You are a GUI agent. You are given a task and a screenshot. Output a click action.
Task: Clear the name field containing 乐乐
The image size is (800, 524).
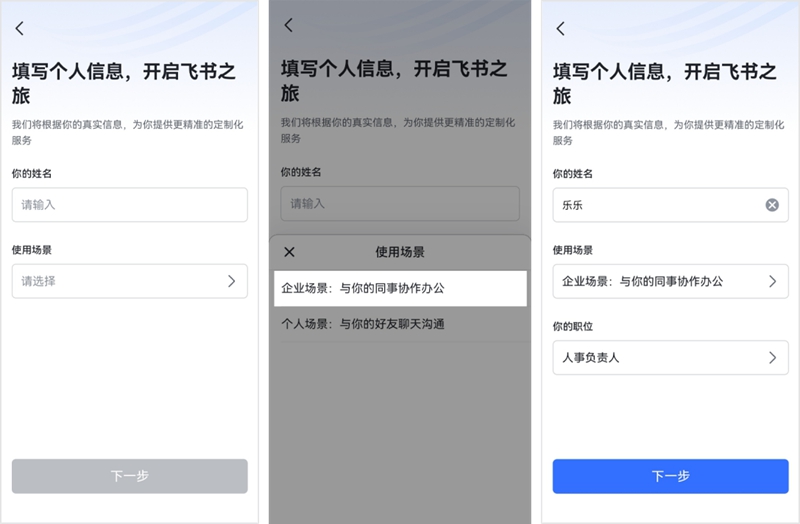pyautogui.click(x=772, y=205)
